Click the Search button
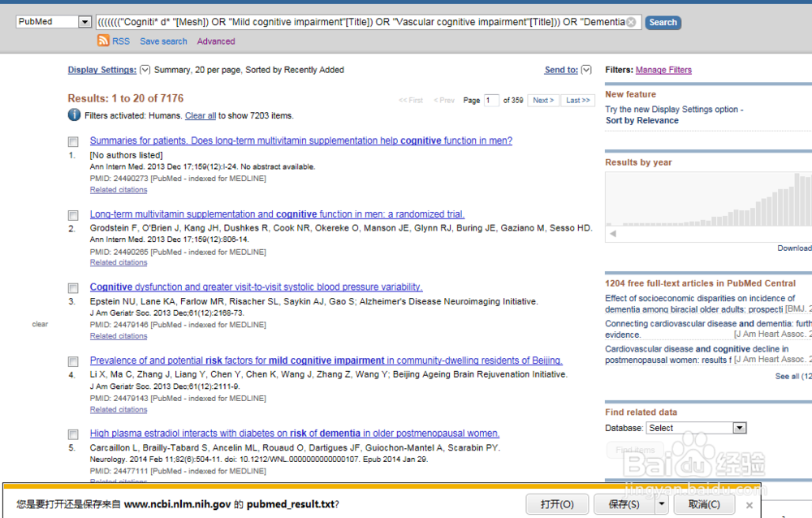Viewport: 812px width, 518px height. pos(663,22)
